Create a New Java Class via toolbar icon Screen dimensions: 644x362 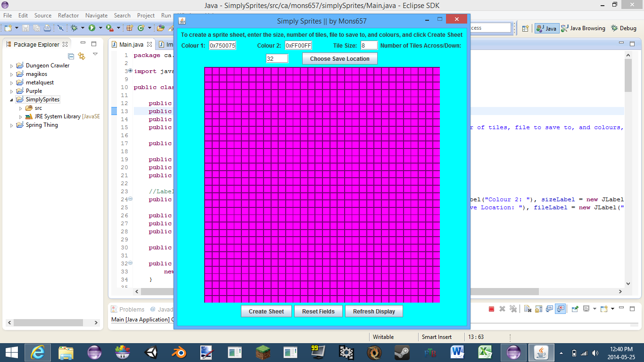click(x=141, y=28)
